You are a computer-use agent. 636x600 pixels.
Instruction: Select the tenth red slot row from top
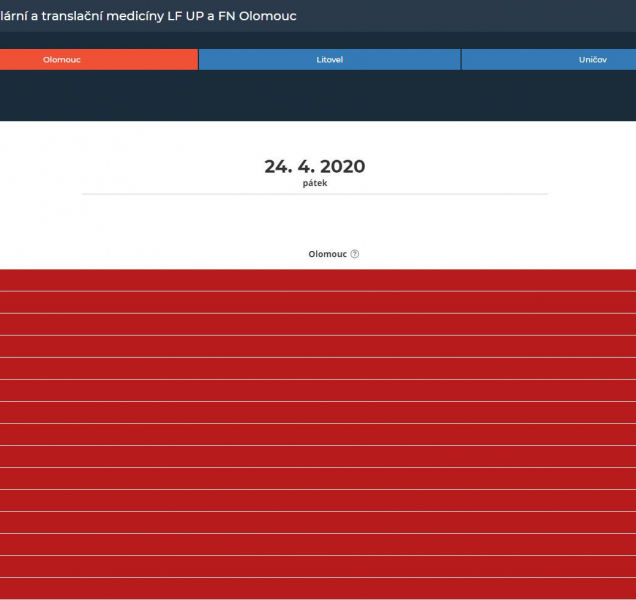tap(318, 478)
